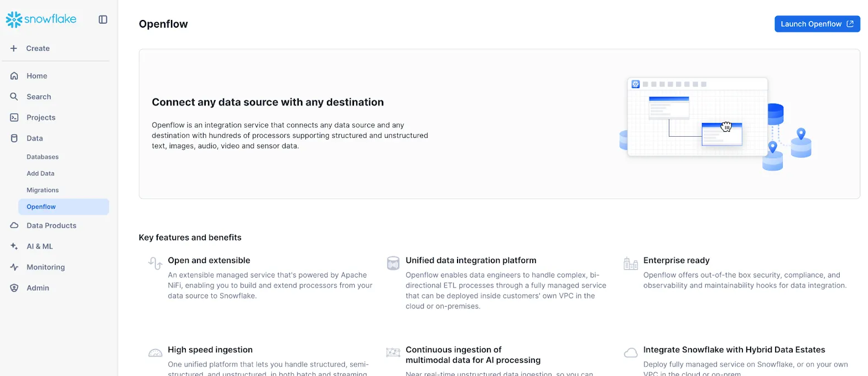Expand the Admin section

pyautogui.click(x=38, y=287)
